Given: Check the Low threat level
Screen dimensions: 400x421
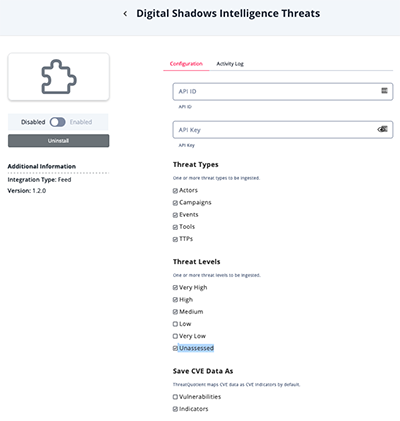Looking at the screenshot, I should 175,324.
